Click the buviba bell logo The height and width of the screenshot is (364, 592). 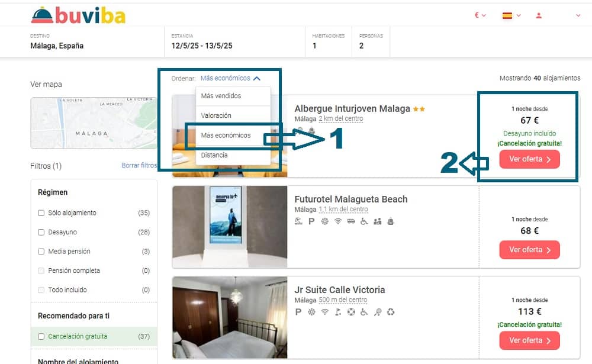tap(78, 15)
